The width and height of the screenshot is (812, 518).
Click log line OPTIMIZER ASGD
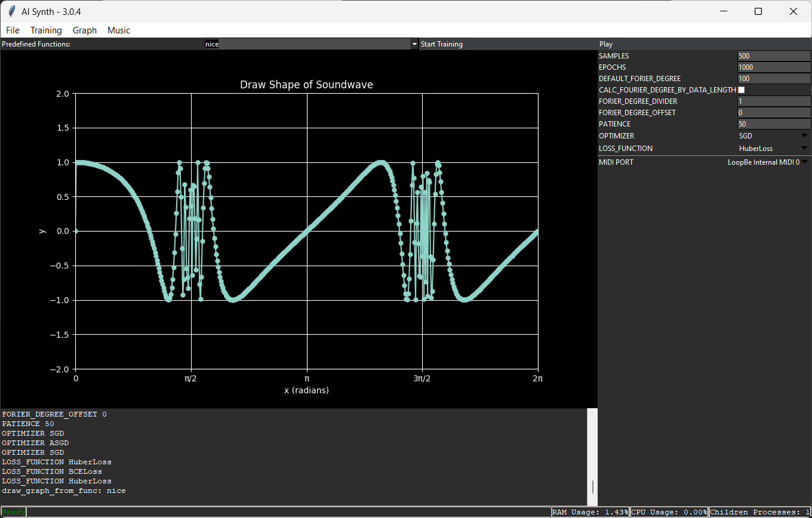click(x=35, y=443)
